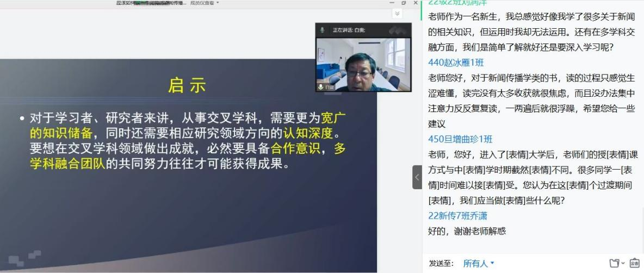The width and height of the screenshot is (644, 273).
Task: Close the meeting window
Action: pos(416,3)
